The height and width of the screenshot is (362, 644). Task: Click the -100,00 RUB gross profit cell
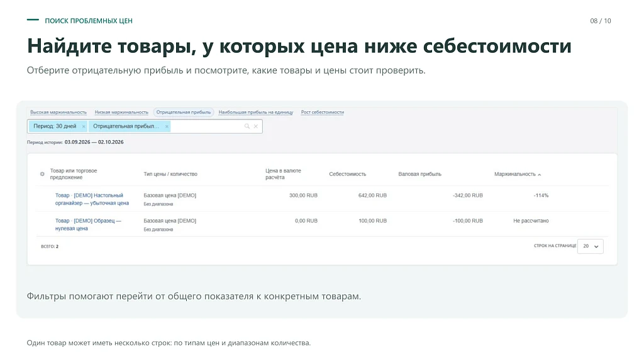tap(468, 221)
